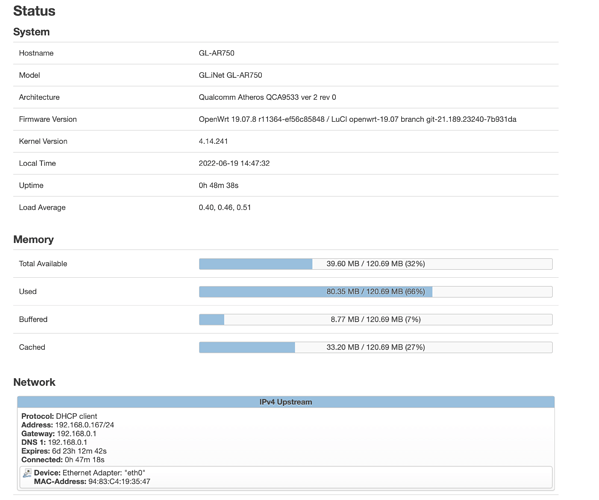Click the model value GL.iNet GL-AR750
The width and height of the screenshot is (599, 500).
click(230, 75)
